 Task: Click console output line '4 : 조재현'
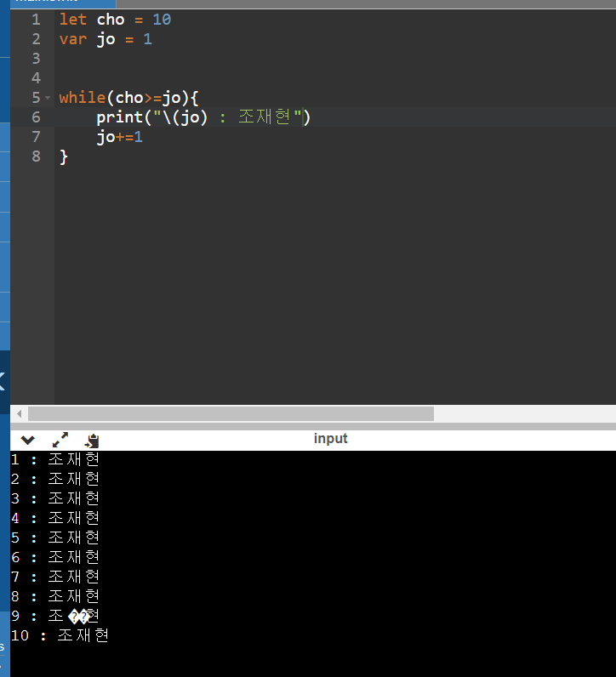55,518
